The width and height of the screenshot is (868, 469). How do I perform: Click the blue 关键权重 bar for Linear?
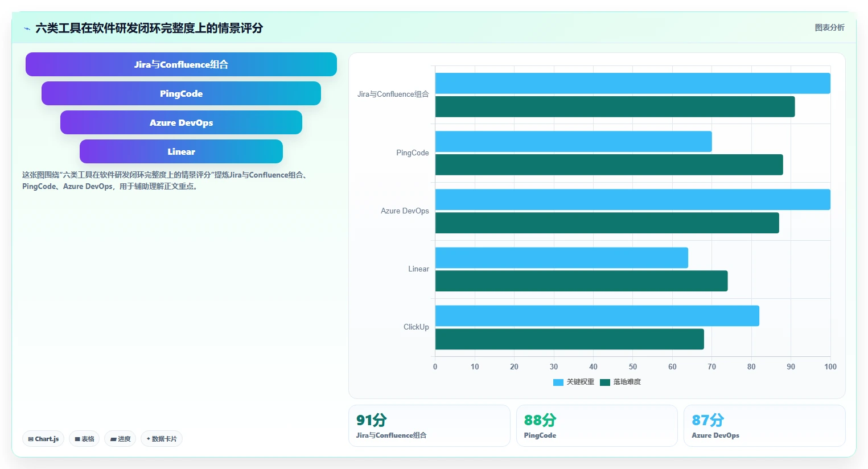coord(562,257)
